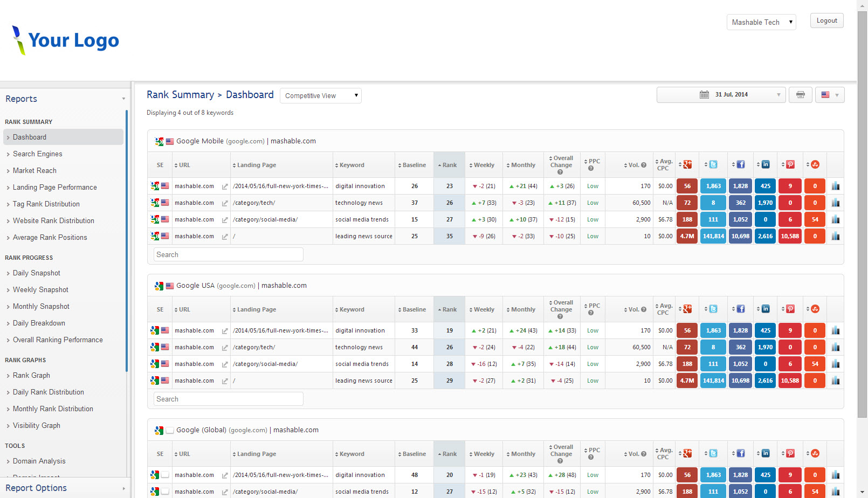Open the Mashable Tech account dropdown

[761, 22]
